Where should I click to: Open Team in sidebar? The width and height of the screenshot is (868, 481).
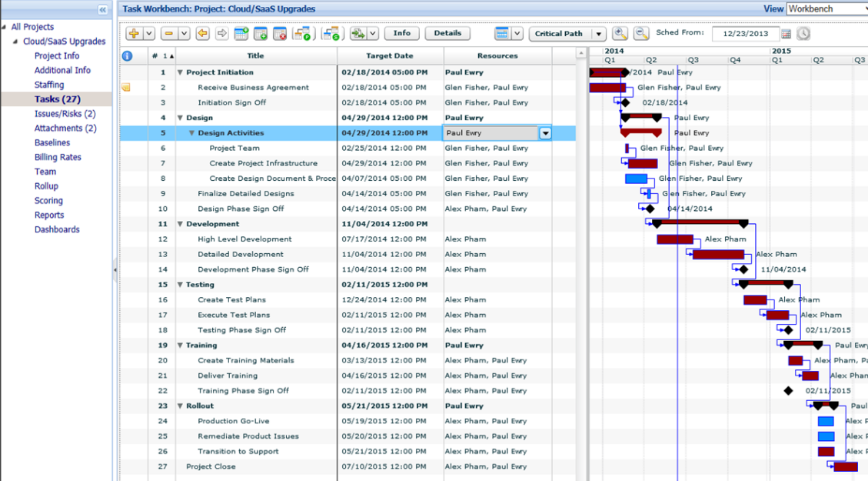click(45, 171)
